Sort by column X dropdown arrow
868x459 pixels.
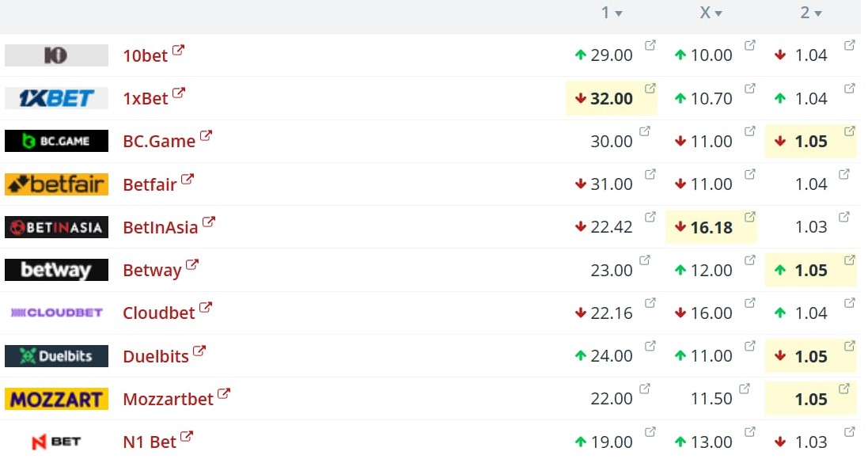718,13
